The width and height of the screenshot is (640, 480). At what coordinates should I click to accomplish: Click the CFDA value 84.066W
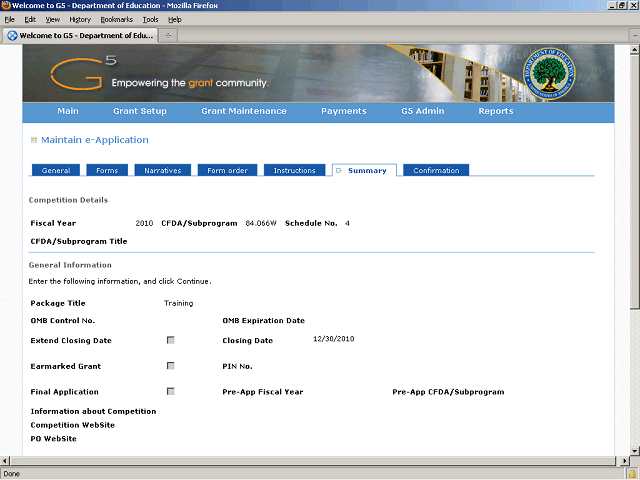coord(261,223)
